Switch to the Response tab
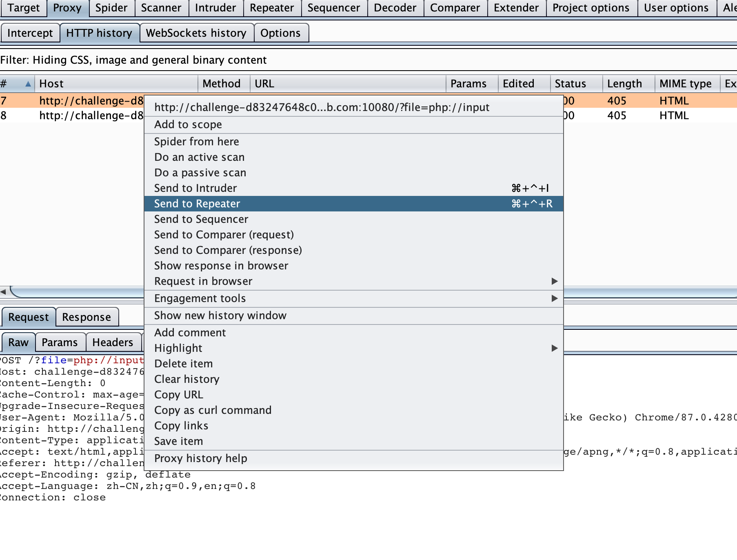The width and height of the screenshot is (737, 560). [87, 317]
